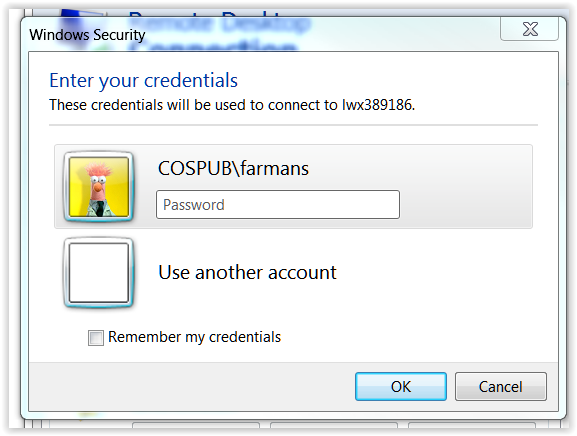Click the partially hidden bottom-right background button

point(472,425)
